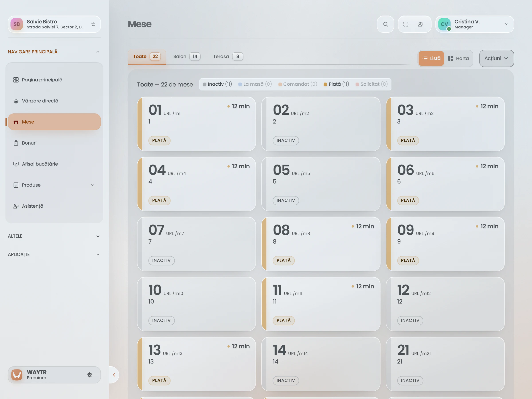Click the INACTIV badge on table 12
Image resolution: width=532 pixels, height=399 pixels.
410,320
